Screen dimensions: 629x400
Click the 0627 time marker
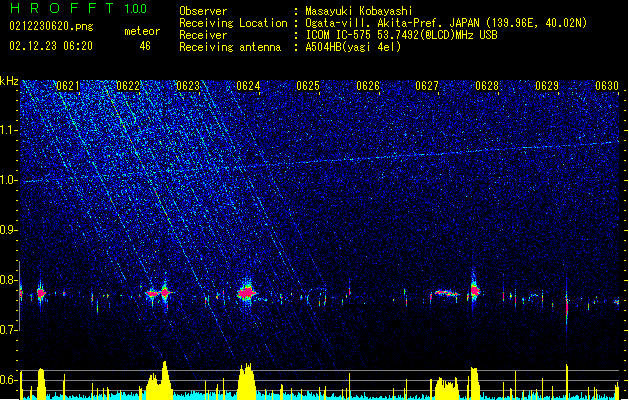427,86
